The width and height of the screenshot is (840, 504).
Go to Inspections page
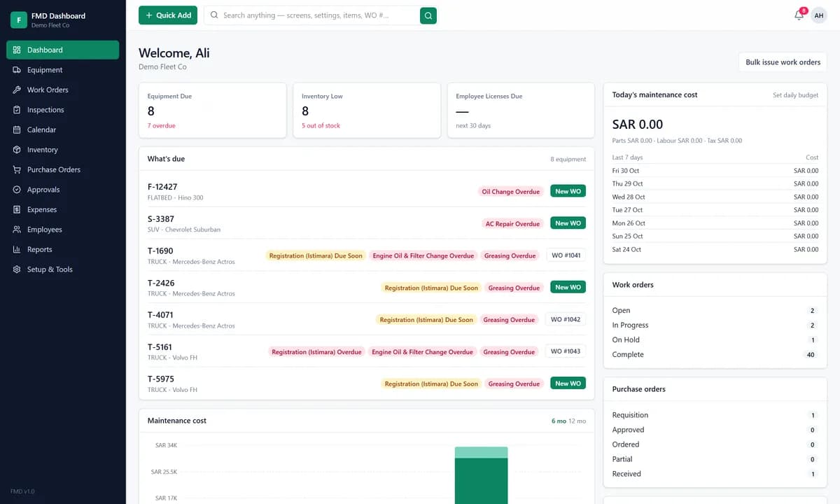63,110
